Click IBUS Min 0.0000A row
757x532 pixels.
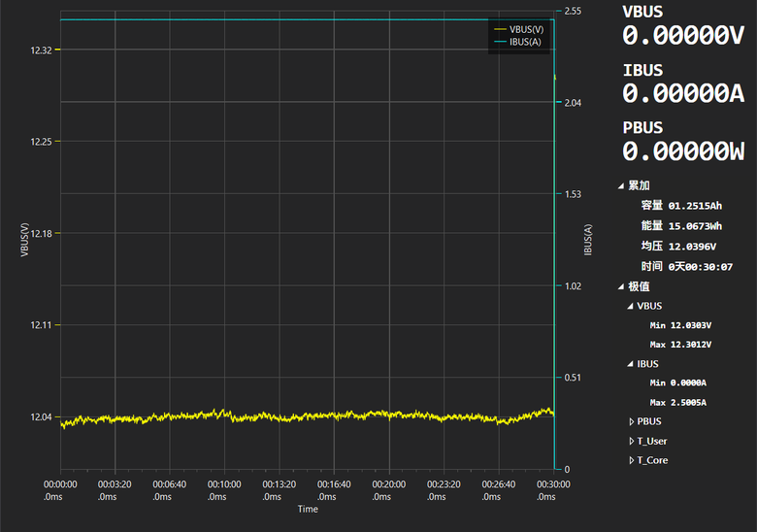click(677, 382)
